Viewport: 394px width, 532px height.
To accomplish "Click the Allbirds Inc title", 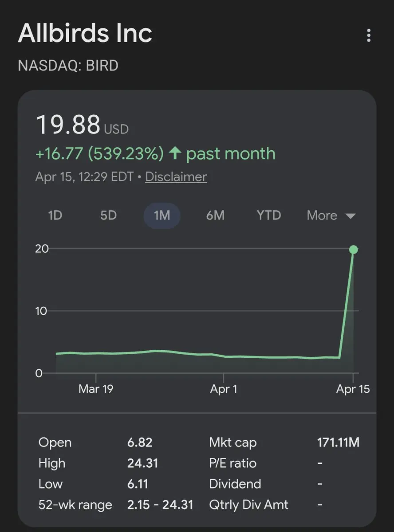I will 85,33.
